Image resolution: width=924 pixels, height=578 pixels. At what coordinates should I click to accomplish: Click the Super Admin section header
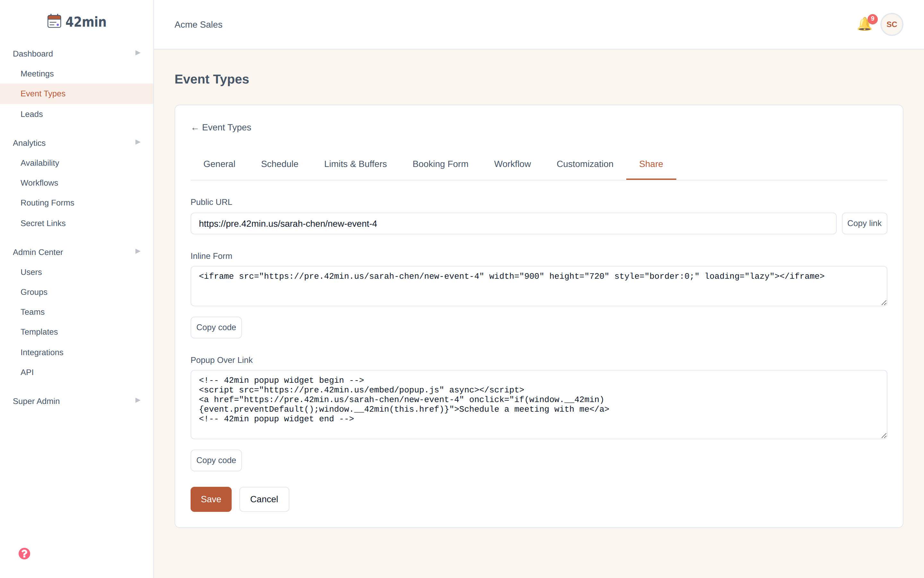tap(36, 401)
